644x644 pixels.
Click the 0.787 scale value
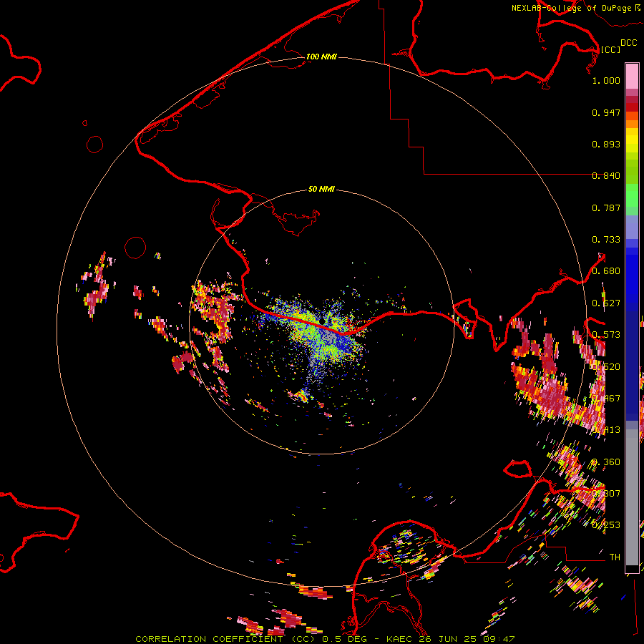(606, 208)
